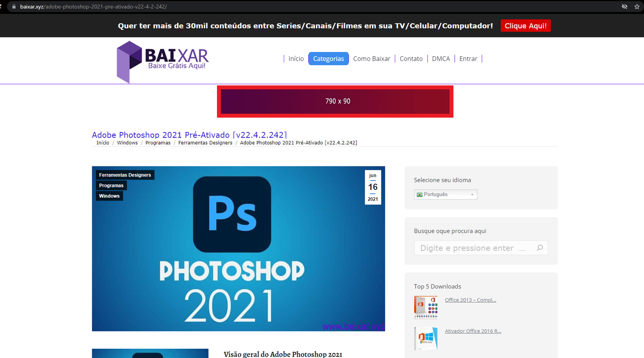Viewport: 644px width, 358px height.
Task: Click the bookmark star icon in address bar
Action: point(637,7)
